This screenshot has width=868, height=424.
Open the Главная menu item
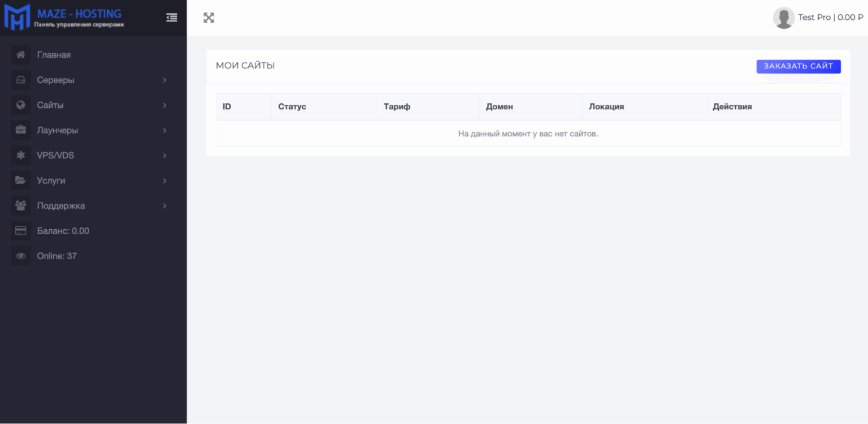pos(54,54)
